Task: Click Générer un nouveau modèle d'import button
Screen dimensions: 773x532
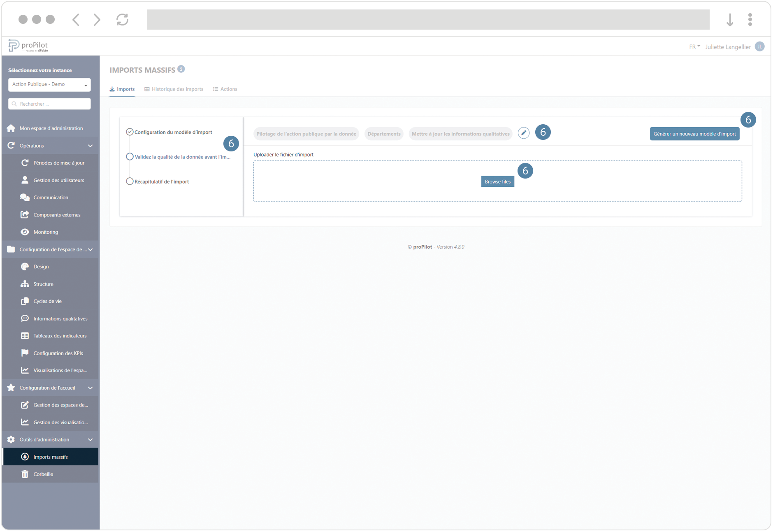Action: (694, 134)
